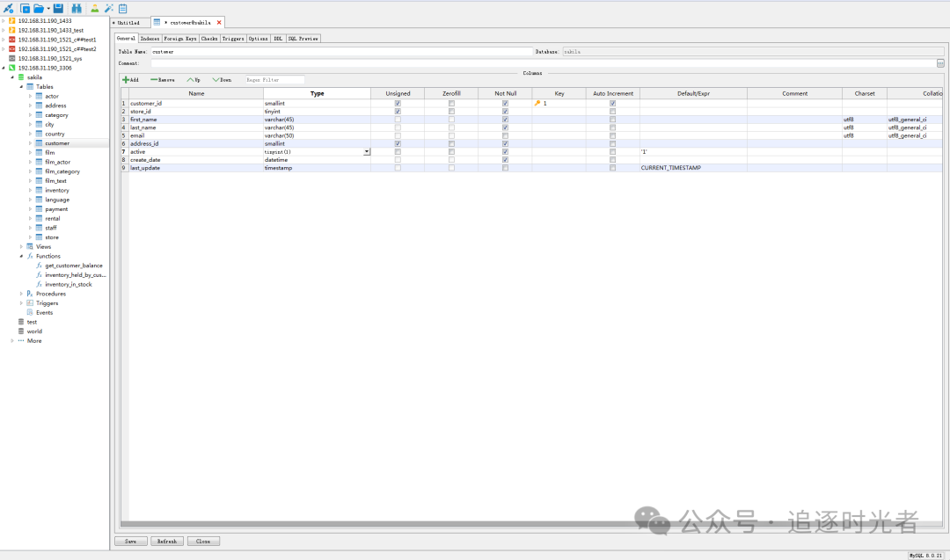Click the Add column button
This screenshot has height=560, width=950.
(130, 80)
